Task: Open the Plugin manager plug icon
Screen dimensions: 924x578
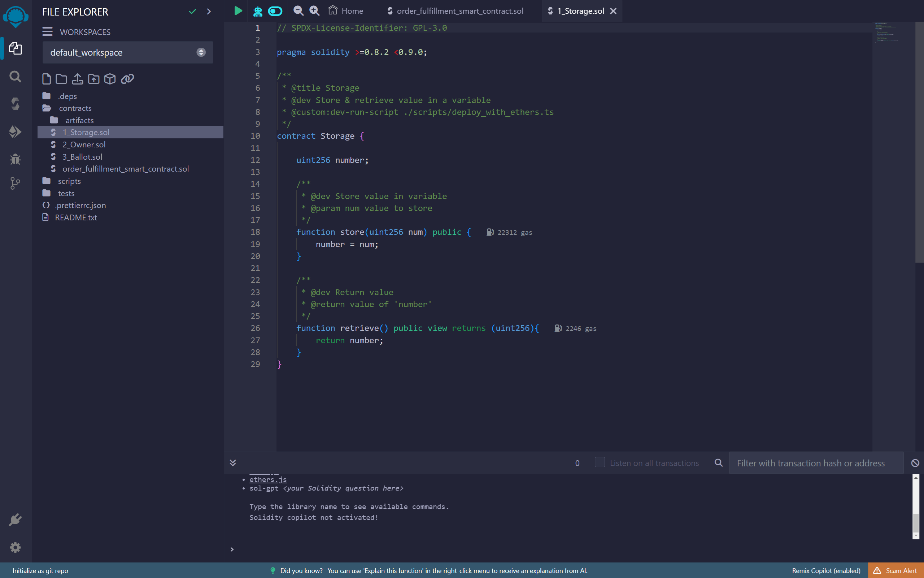Action: tap(15, 520)
